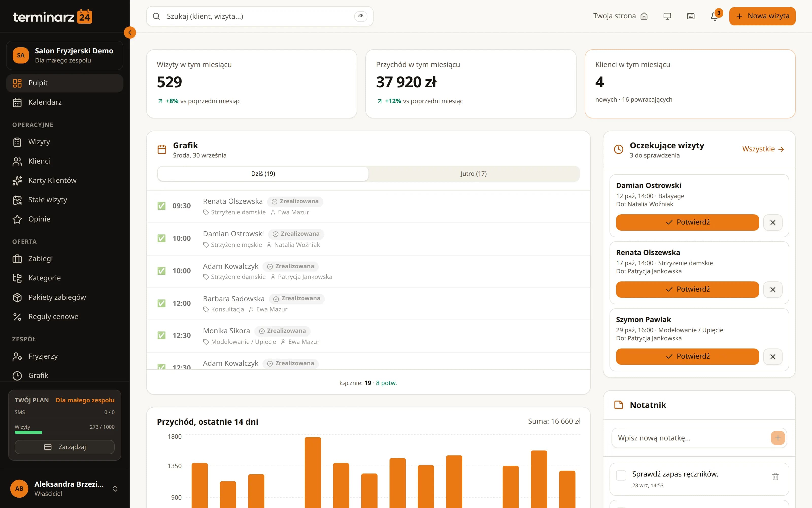Click the Wizyty plan usage progress bar
The height and width of the screenshot is (508, 812).
coord(65,432)
